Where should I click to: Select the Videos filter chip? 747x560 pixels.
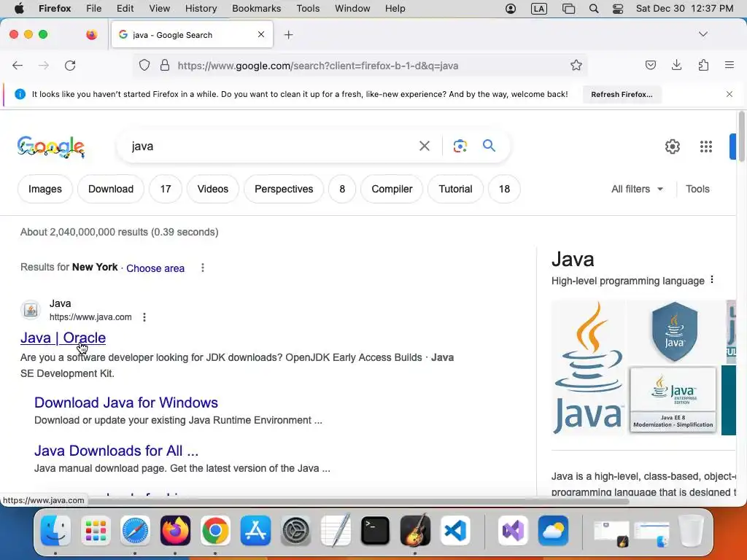[212, 189]
